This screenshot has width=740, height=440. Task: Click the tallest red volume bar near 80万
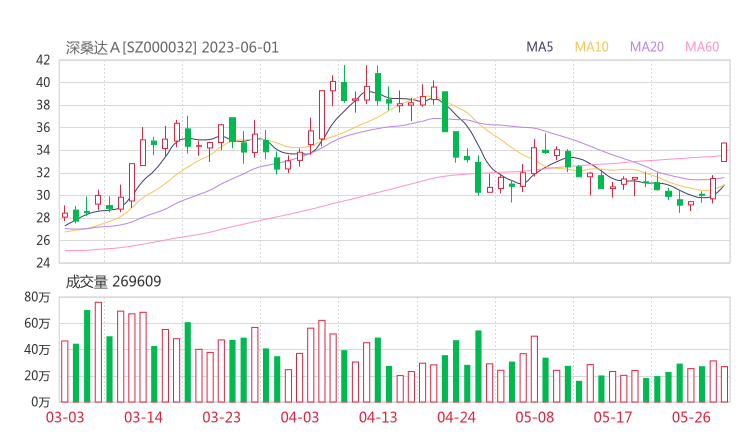pyautogui.click(x=98, y=352)
